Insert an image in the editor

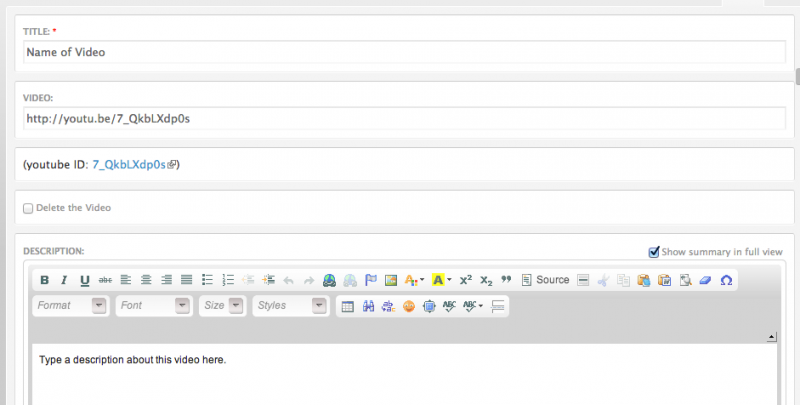coord(391,280)
